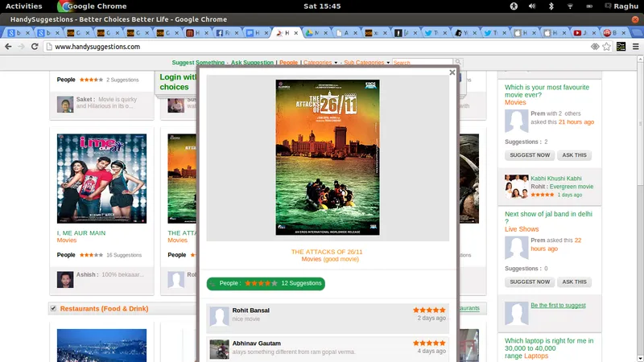The image size is (644, 362).
Task: Open the Kabhi Khushi Kabhi link
Action: [555, 179]
